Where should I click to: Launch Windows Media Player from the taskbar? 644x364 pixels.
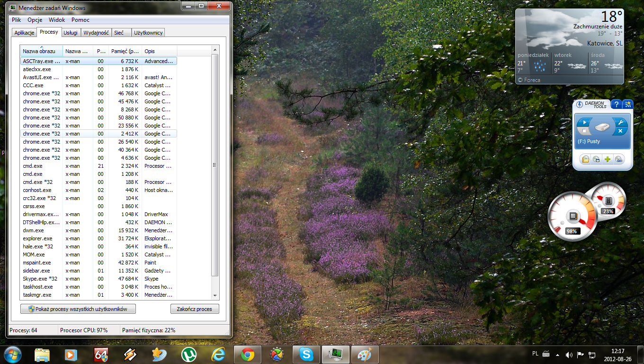coord(71,355)
